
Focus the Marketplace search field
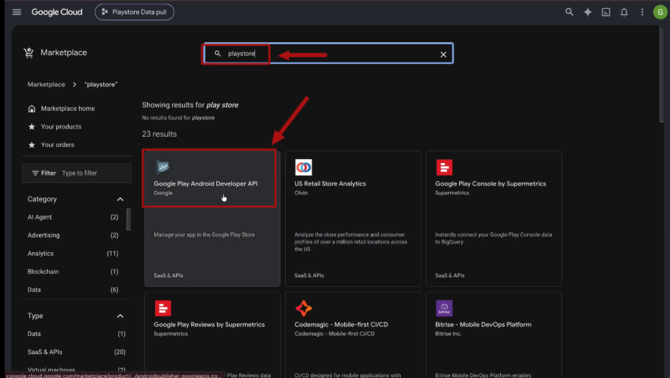[x=328, y=53]
